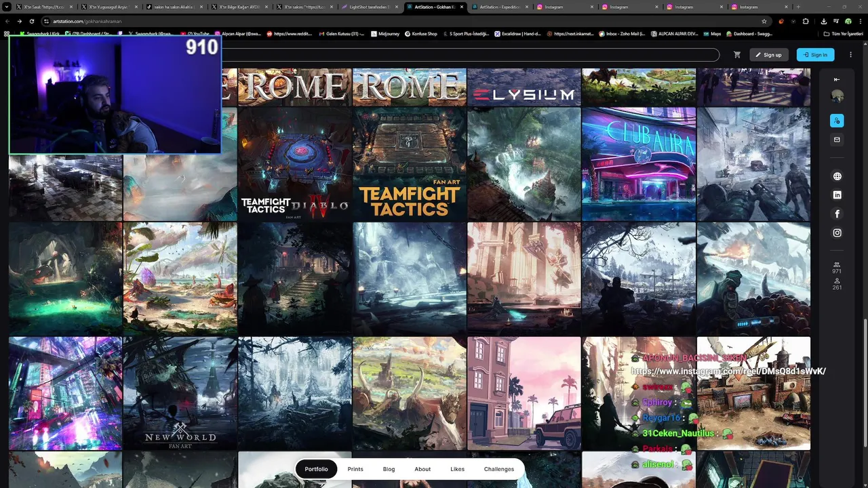Collapse the artist sidebar panel arrow

[x=837, y=79]
